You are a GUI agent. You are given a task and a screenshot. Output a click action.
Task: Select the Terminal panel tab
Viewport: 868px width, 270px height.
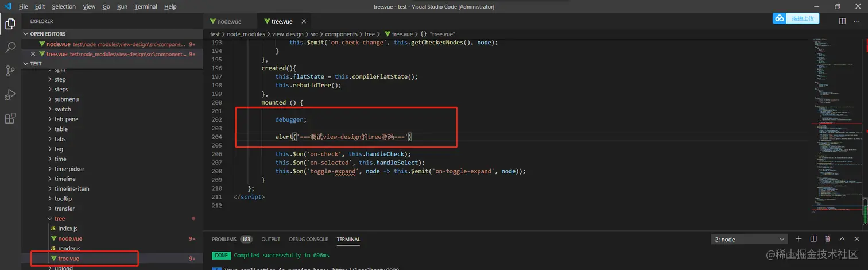[x=348, y=239]
